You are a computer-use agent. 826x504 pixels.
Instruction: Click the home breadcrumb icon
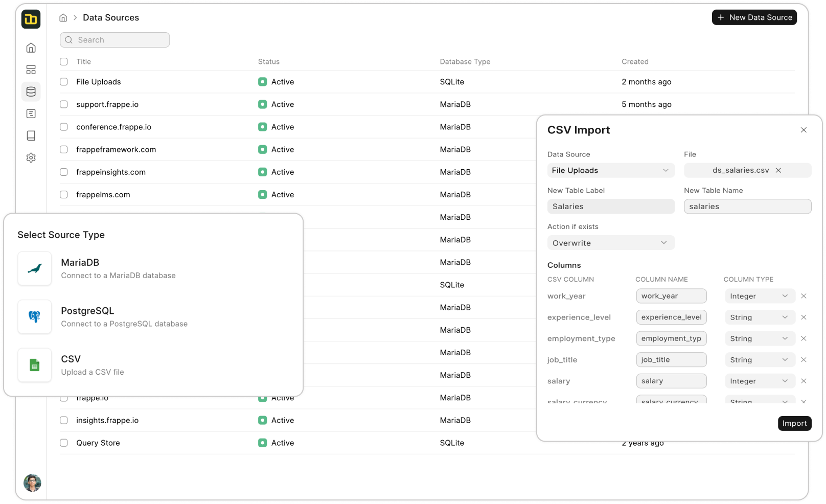[x=63, y=18]
